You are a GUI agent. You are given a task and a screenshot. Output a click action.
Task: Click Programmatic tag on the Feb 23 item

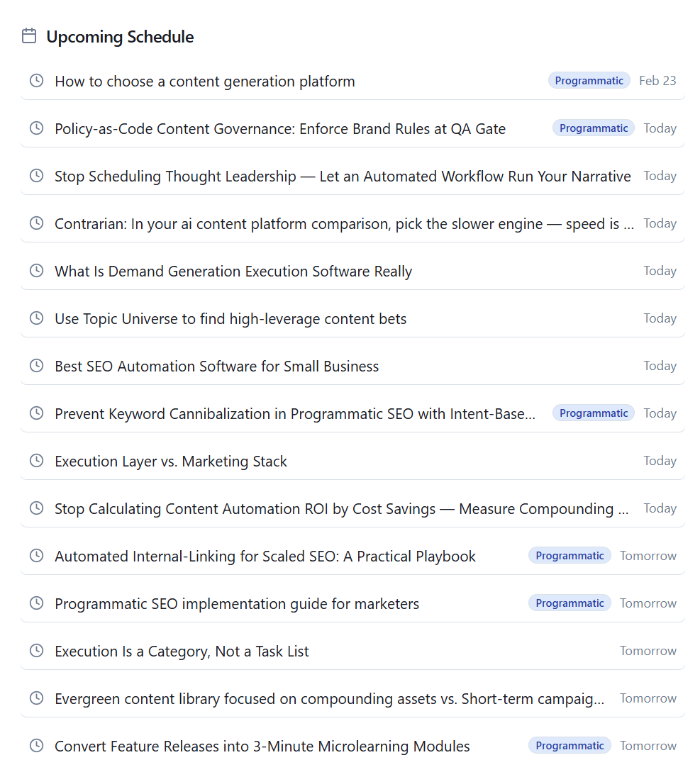pos(589,81)
